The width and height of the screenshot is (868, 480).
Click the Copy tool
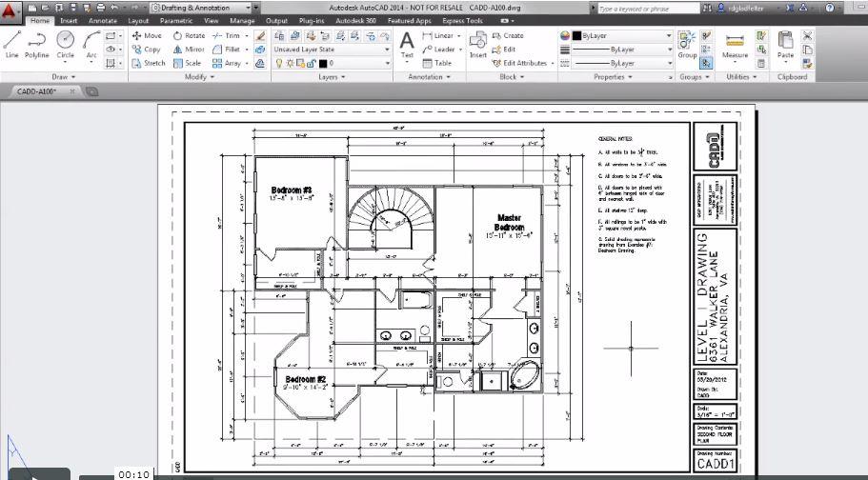[146, 50]
